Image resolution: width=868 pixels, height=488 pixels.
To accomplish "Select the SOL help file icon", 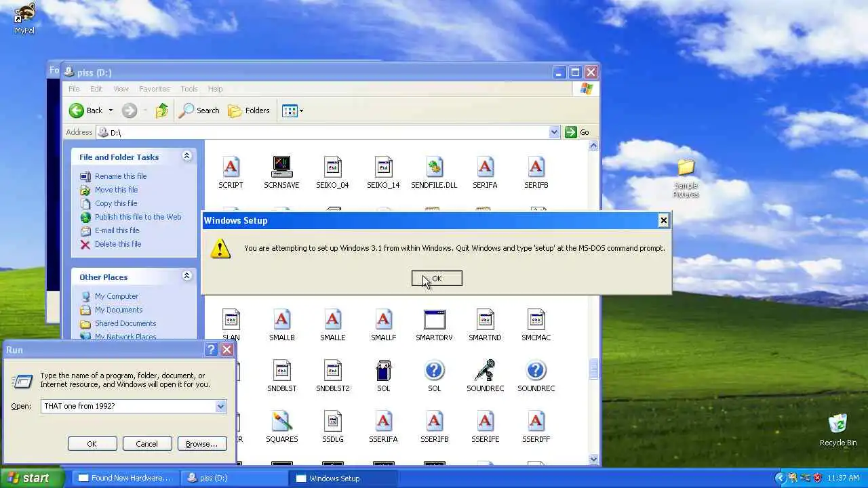I will [x=434, y=370].
